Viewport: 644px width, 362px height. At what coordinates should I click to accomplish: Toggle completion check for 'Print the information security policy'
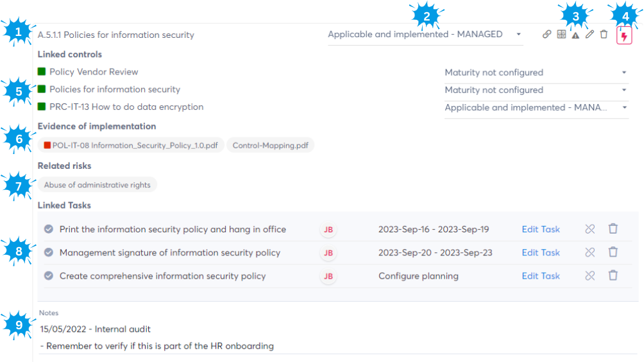[48, 229]
